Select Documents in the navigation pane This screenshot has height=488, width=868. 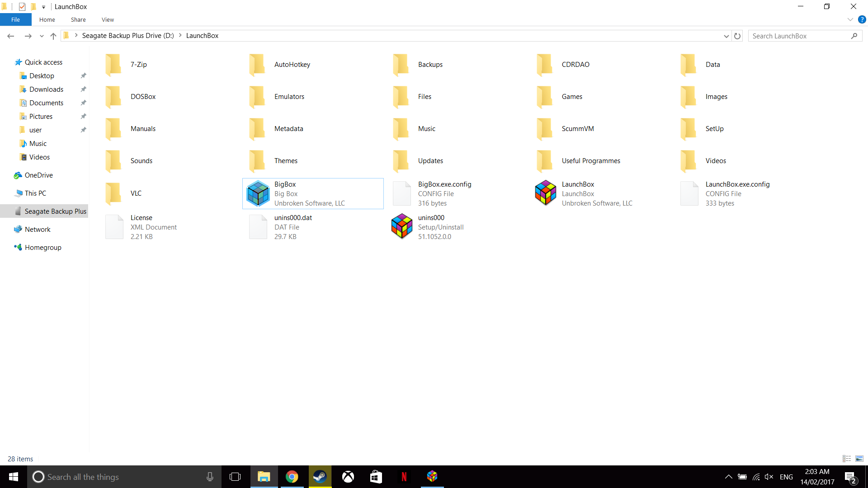(x=46, y=103)
